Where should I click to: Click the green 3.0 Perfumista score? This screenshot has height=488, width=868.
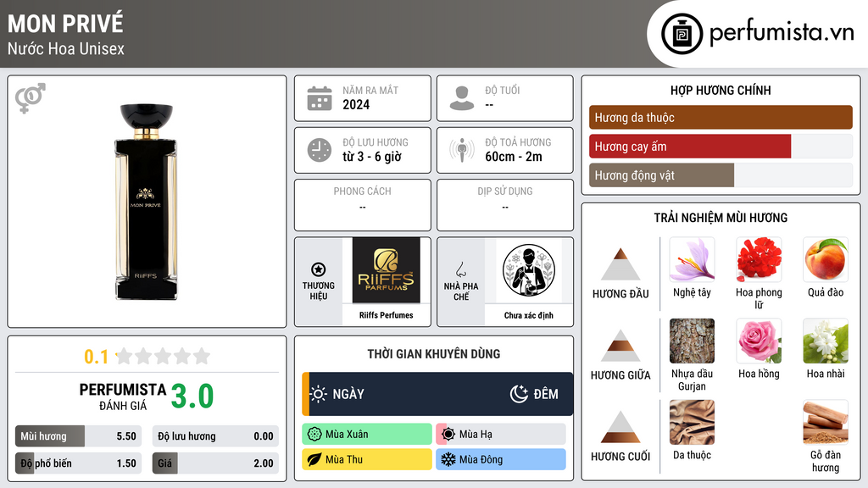click(192, 396)
